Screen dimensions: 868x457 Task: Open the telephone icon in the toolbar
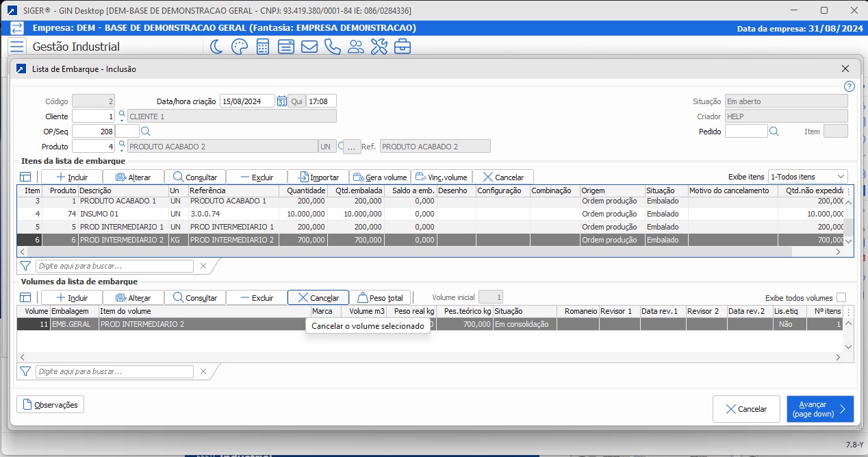point(332,47)
